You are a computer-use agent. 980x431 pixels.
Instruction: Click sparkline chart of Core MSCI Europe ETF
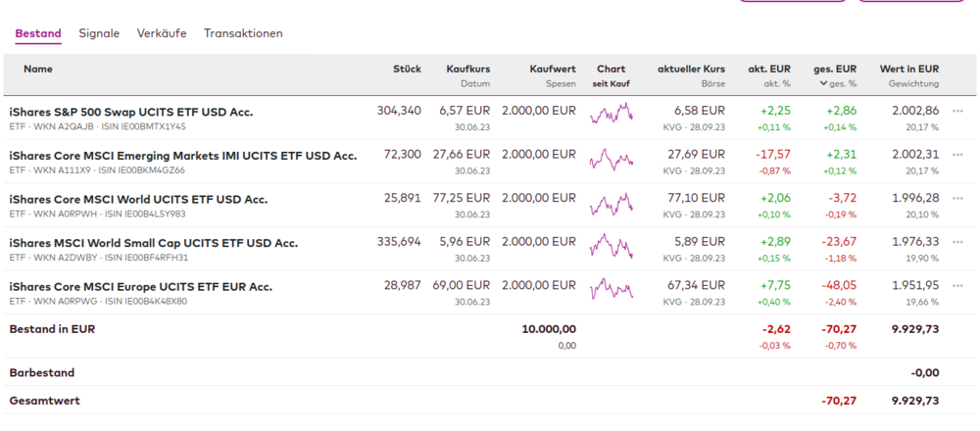tap(611, 291)
